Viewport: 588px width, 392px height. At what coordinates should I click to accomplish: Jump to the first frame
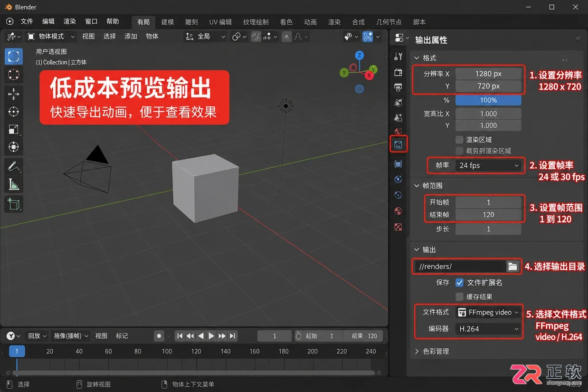point(180,336)
